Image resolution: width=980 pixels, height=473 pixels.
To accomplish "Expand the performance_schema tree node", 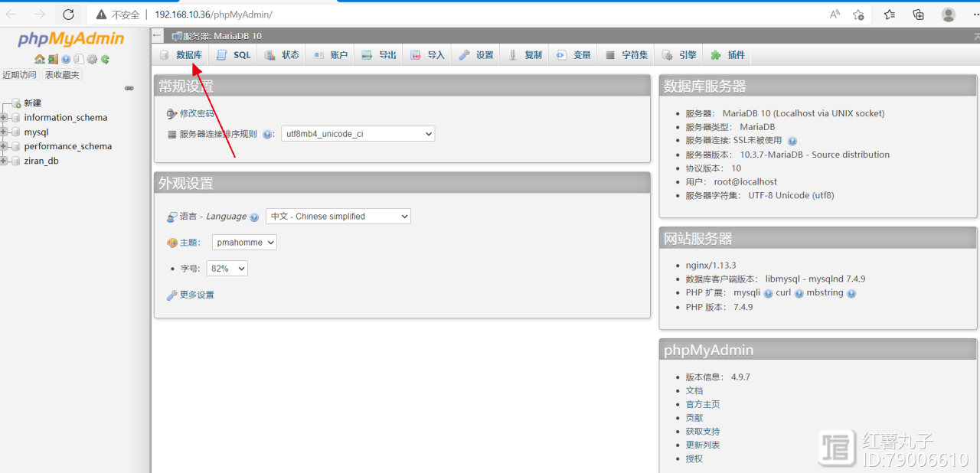I will tap(4, 146).
